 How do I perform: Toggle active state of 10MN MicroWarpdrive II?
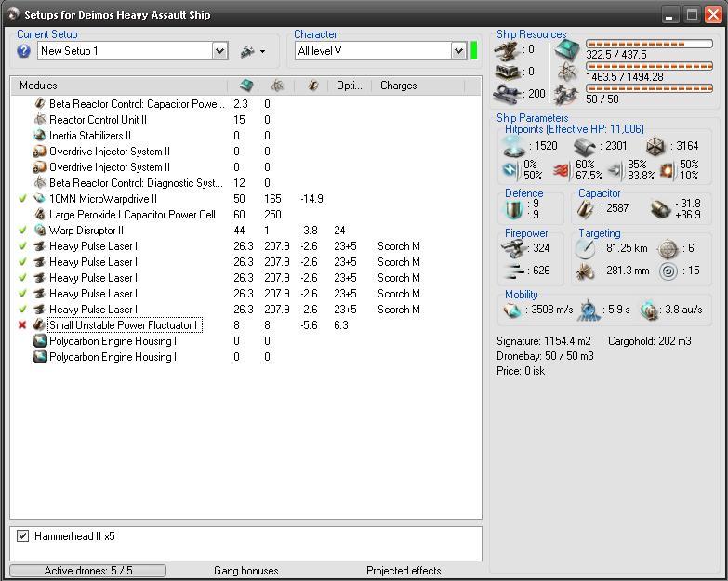coord(22,199)
